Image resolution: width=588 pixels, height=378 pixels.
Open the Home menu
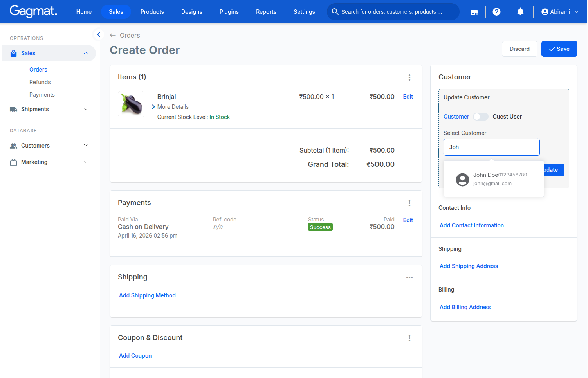pyautogui.click(x=84, y=12)
